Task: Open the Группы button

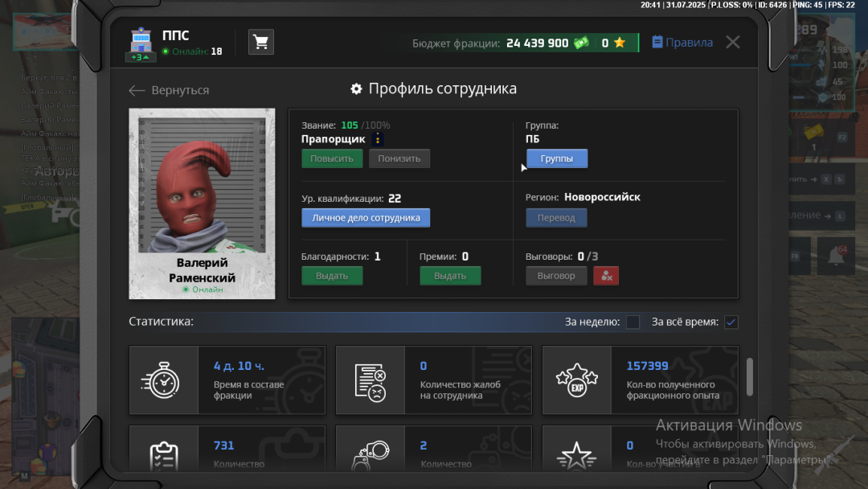Action: [557, 158]
